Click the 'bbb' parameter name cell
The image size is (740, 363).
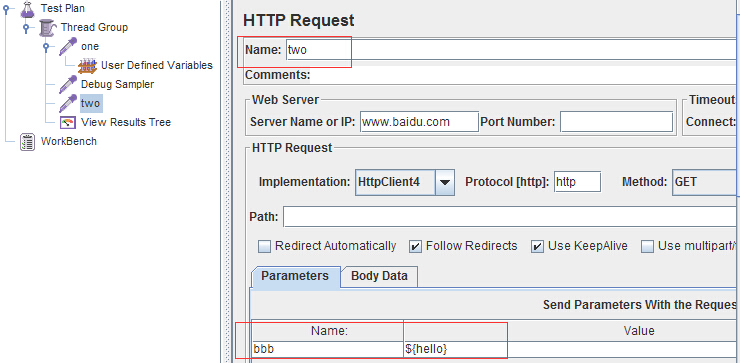pyautogui.click(x=328, y=349)
